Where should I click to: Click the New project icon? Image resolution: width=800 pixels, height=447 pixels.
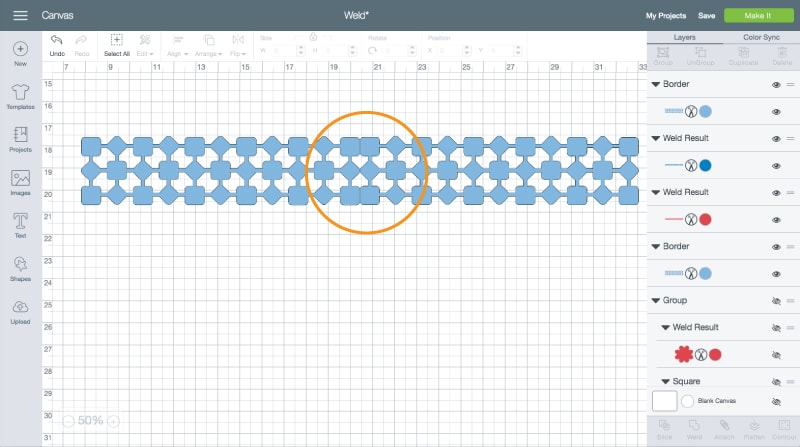[20, 49]
